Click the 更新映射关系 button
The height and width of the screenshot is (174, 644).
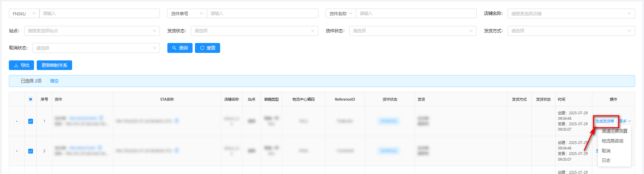click(x=54, y=65)
